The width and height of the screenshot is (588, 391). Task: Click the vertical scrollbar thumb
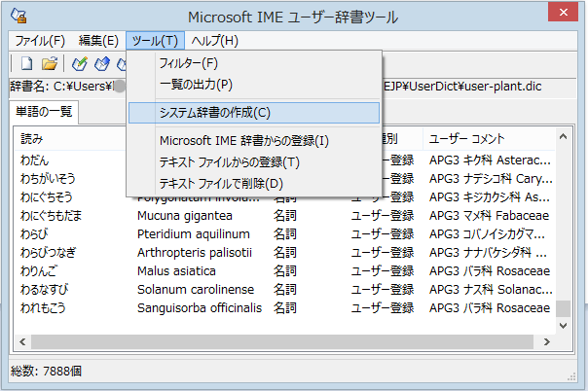[x=563, y=309]
